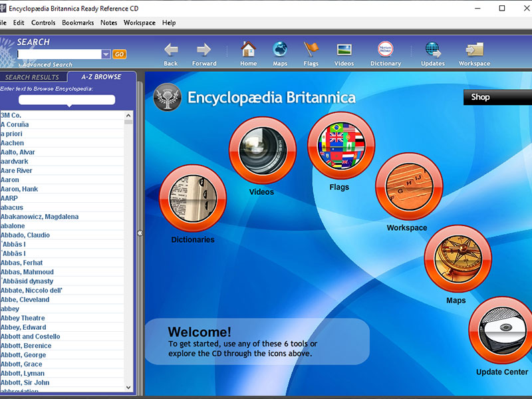Image resolution: width=532 pixels, height=399 pixels.
Task: Select the 'Abbate, Niccolo dell'' entry
Action: click(62, 290)
